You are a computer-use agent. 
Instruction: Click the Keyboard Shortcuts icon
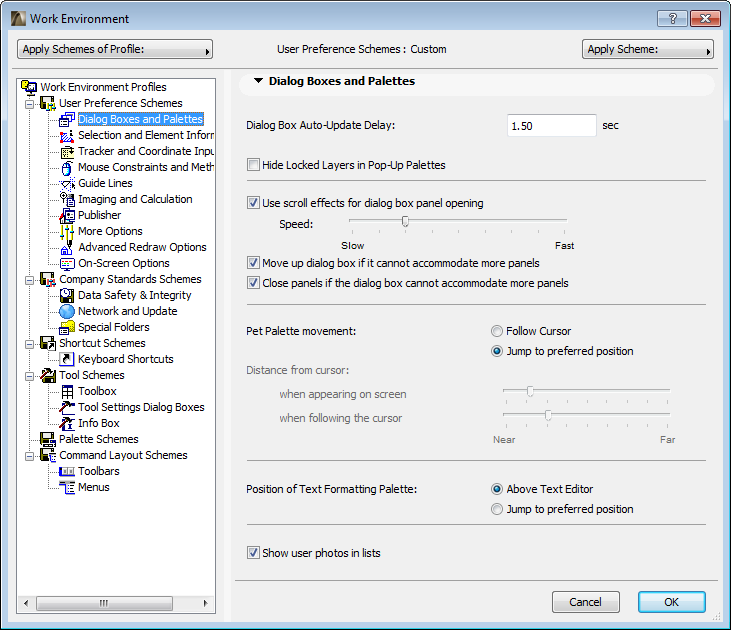pos(67,359)
